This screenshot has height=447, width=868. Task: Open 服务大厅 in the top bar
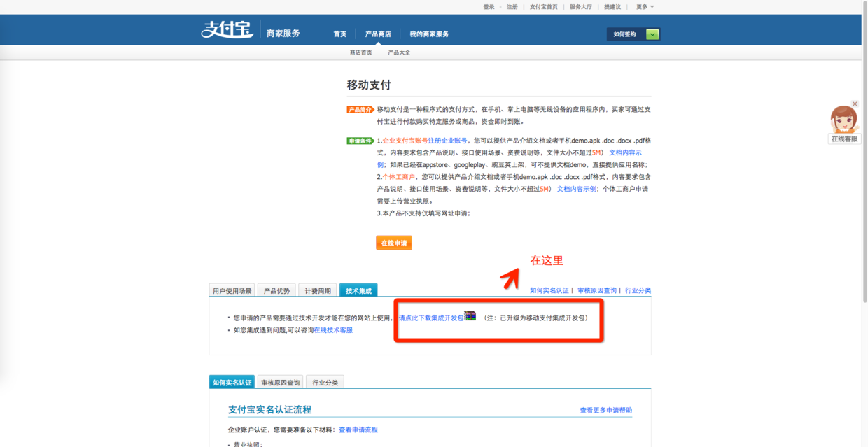[581, 7]
